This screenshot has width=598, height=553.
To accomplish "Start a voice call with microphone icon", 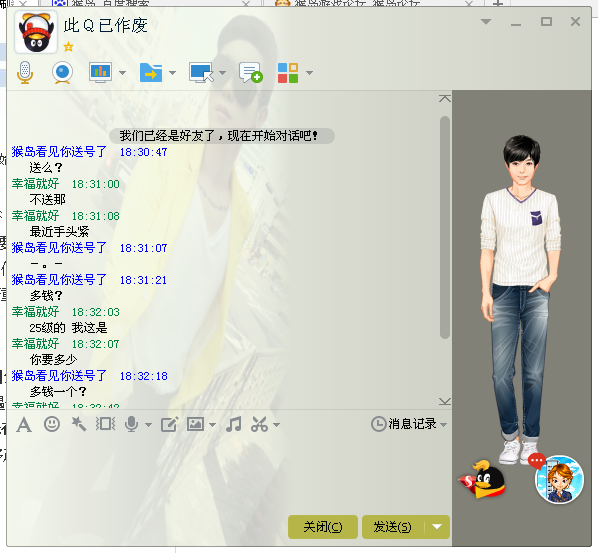I will tap(25, 72).
